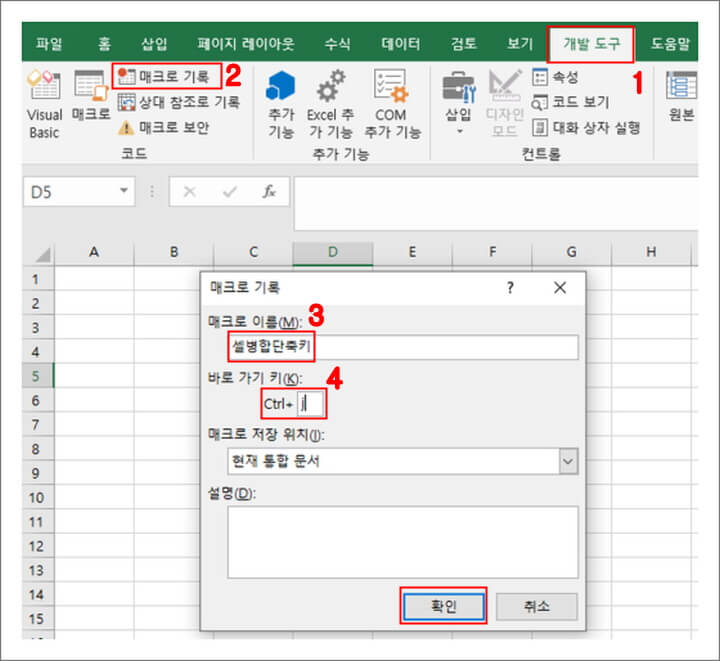The height and width of the screenshot is (661, 720).
Task: Open the 보기 tab
Action: [x=519, y=44]
